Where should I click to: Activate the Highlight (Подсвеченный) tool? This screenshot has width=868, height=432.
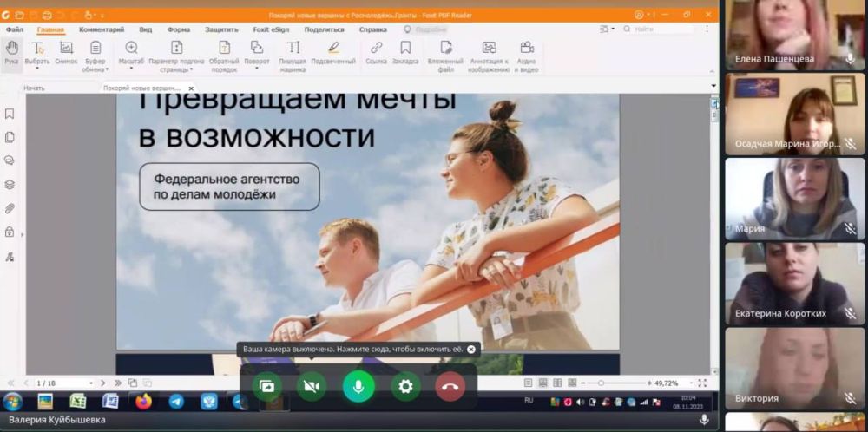[333, 52]
